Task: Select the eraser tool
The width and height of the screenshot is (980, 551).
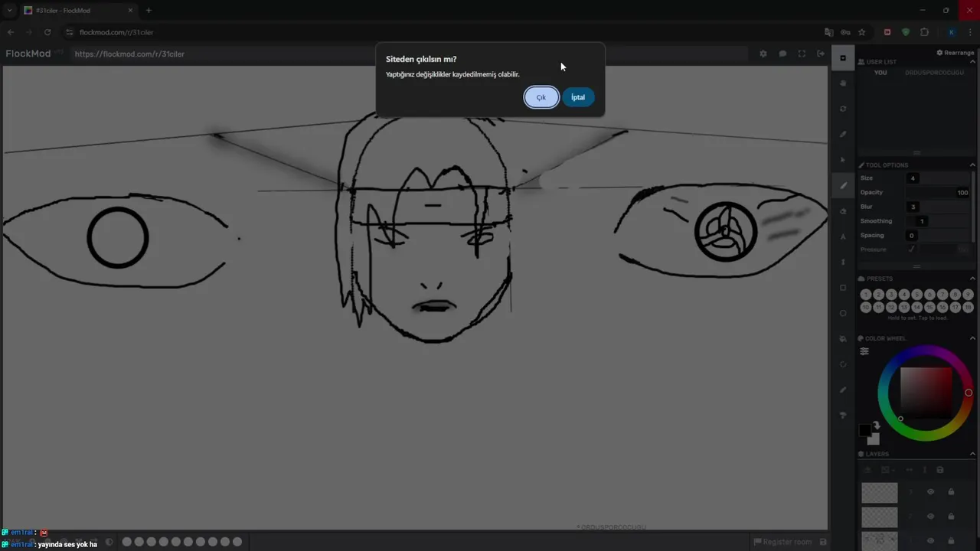Action: click(843, 210)
